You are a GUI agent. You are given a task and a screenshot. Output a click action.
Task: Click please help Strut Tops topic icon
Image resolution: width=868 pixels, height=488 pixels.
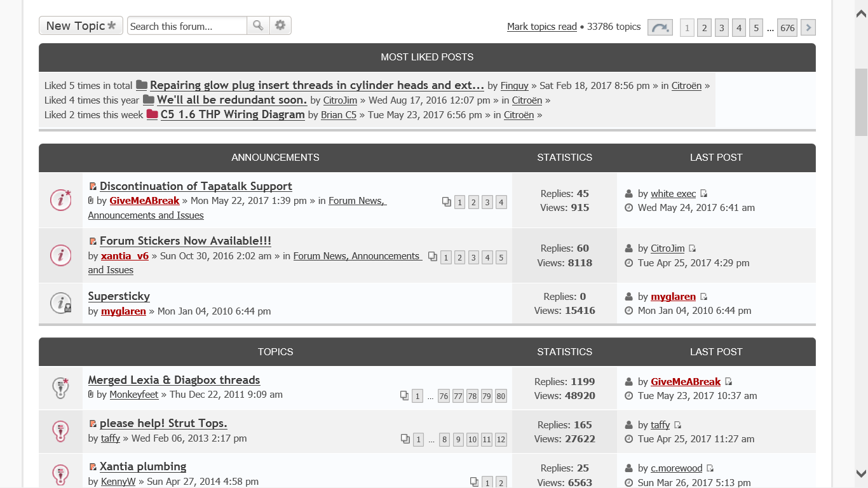pyautogui.click(x=60, y=431)
